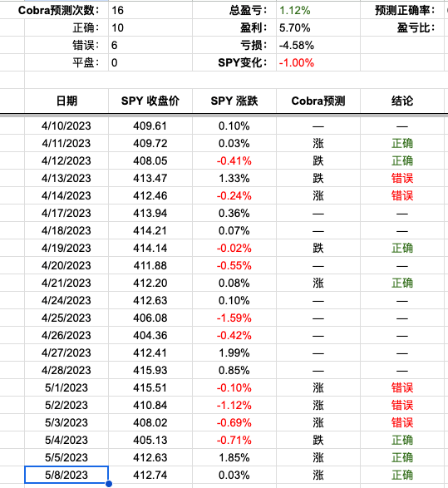Select the closing price 406.08
Viewport: 448px width, 488px height.
[150, 318]
